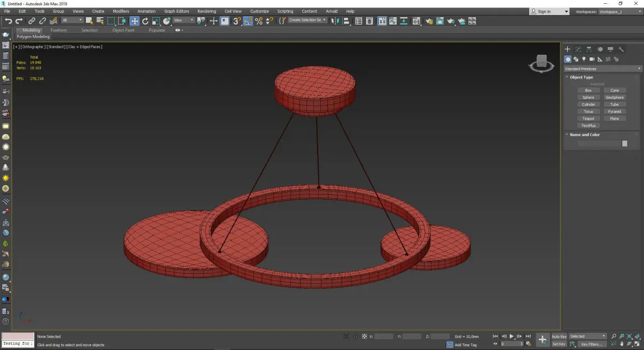644x350 pixels.
Task: Toggle Angle Snap on toolbar
Action: [248, 21]
